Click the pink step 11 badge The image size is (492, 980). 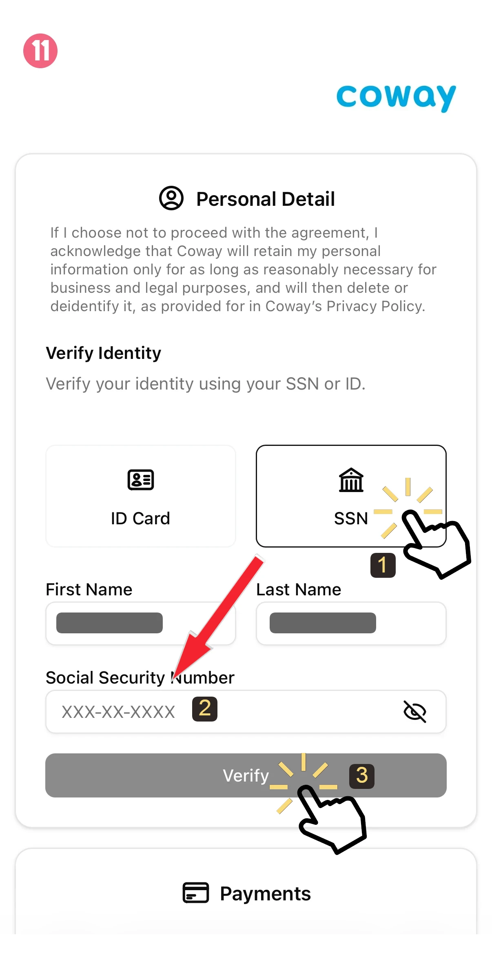click(x=41, y=51)
